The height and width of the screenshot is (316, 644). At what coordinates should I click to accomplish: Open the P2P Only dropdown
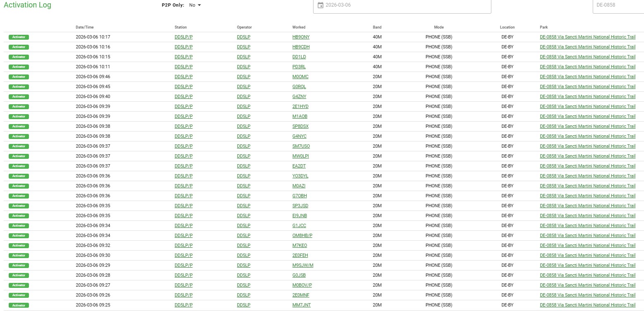195,5
